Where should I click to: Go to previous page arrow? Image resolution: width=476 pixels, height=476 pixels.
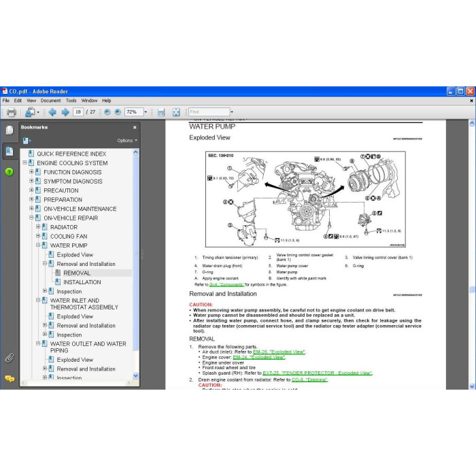point(52,112)
